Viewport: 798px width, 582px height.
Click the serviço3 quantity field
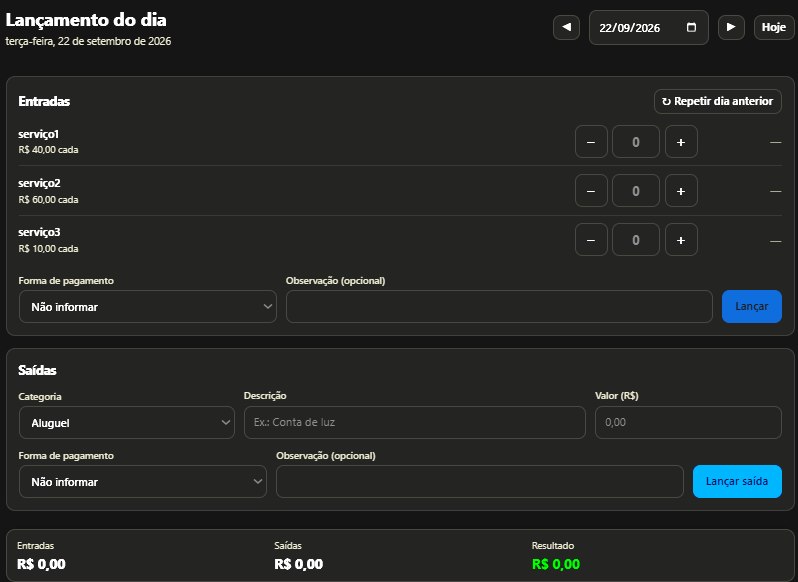[x=636, y=240]
